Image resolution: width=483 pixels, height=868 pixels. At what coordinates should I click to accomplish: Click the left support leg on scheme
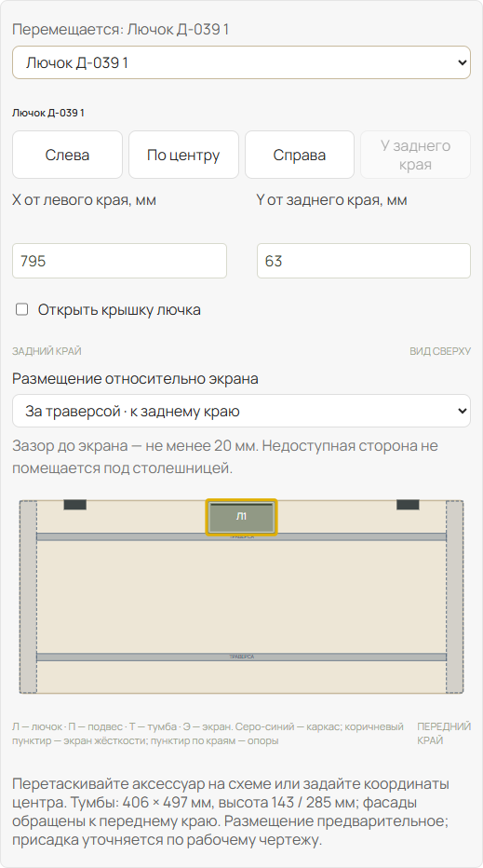[28, 597]
